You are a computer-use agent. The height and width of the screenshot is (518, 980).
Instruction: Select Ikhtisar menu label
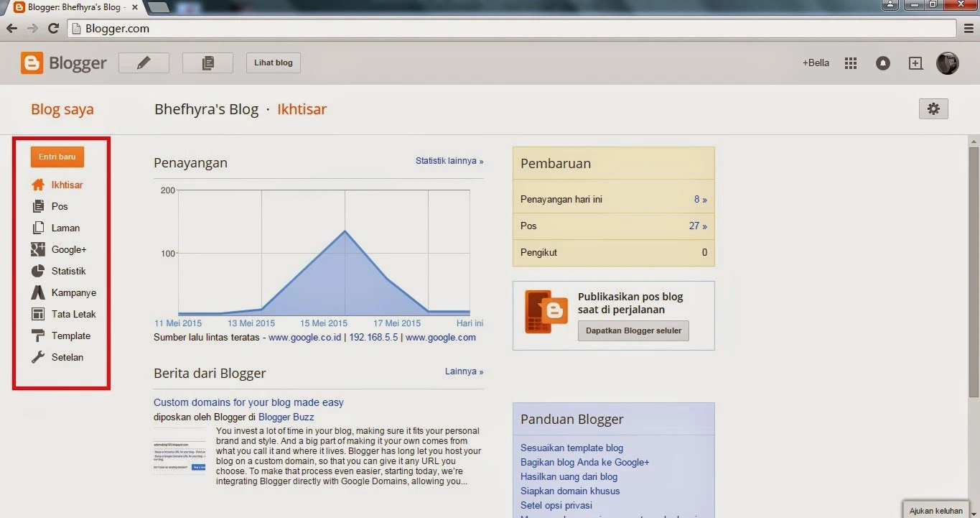click(x=67, y=185)
